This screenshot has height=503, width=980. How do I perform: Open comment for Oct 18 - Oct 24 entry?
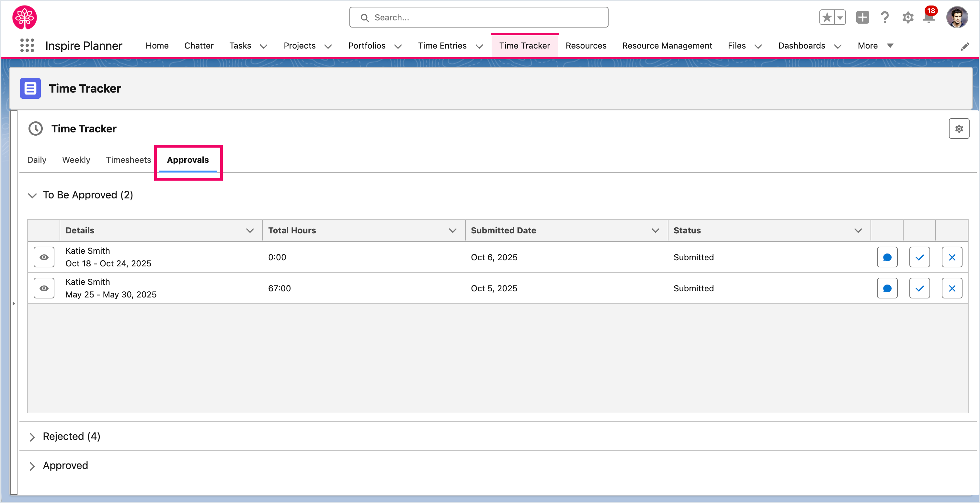pos(887,257)
